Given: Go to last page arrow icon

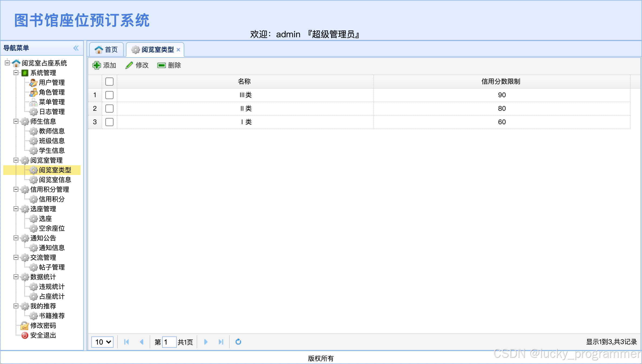Looking at the screenshot, I should click(x=221, y=342).
